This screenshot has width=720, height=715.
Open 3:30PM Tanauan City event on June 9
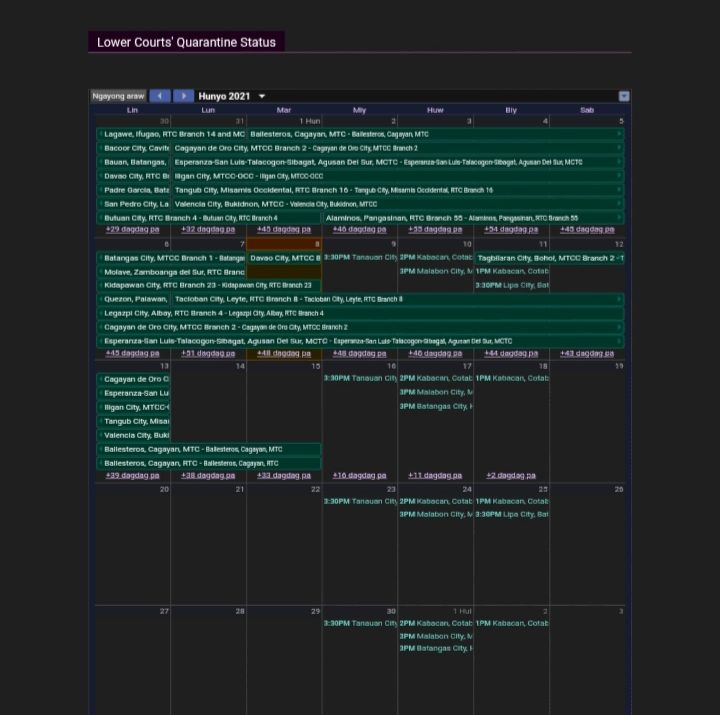click(359, 258)
